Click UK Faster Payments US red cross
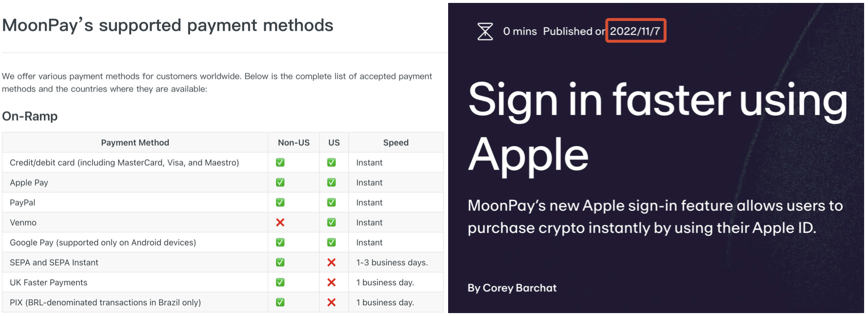 [x=332, y=282]
